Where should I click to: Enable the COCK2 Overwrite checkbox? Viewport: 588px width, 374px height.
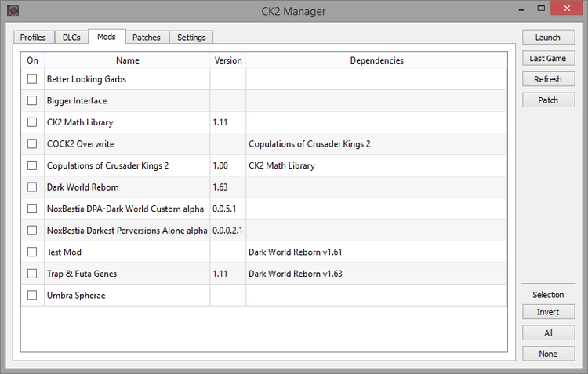[x=32, y=144]
